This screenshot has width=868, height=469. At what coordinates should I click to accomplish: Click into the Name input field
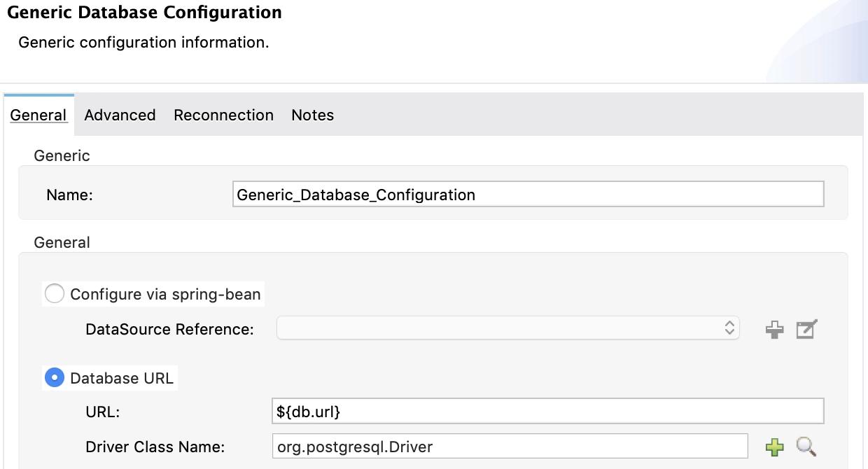point(528,195)
